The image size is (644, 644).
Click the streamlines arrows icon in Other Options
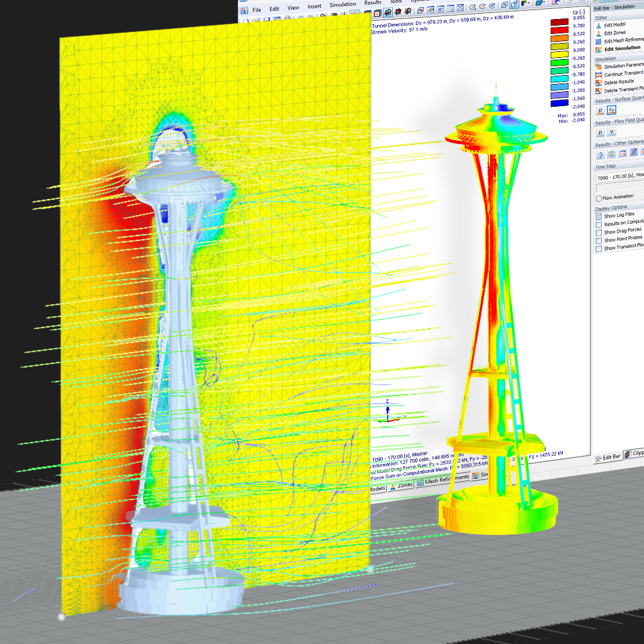(600, 154)
